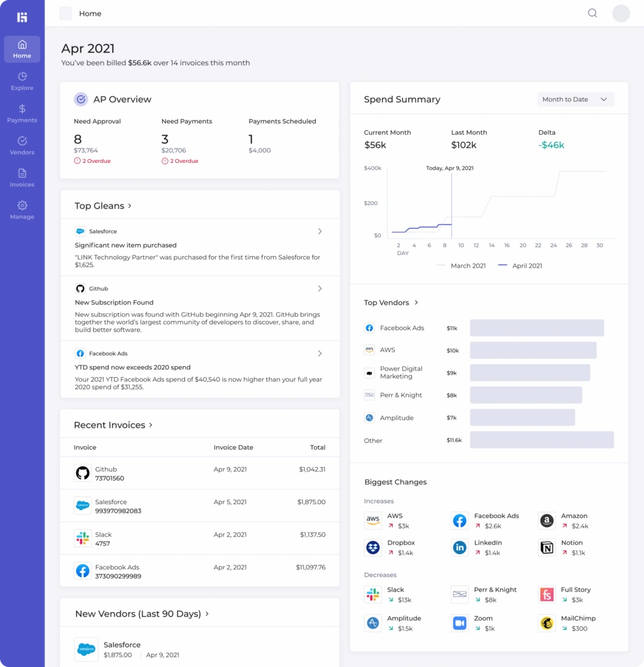Click the Slack logo under Decreases

(x=373, y=594)
